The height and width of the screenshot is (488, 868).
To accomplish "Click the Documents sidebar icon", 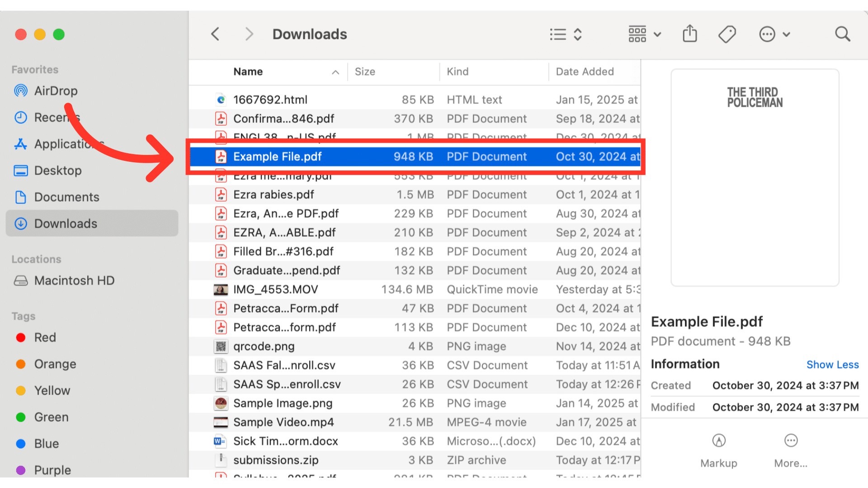I will (21, 197).
